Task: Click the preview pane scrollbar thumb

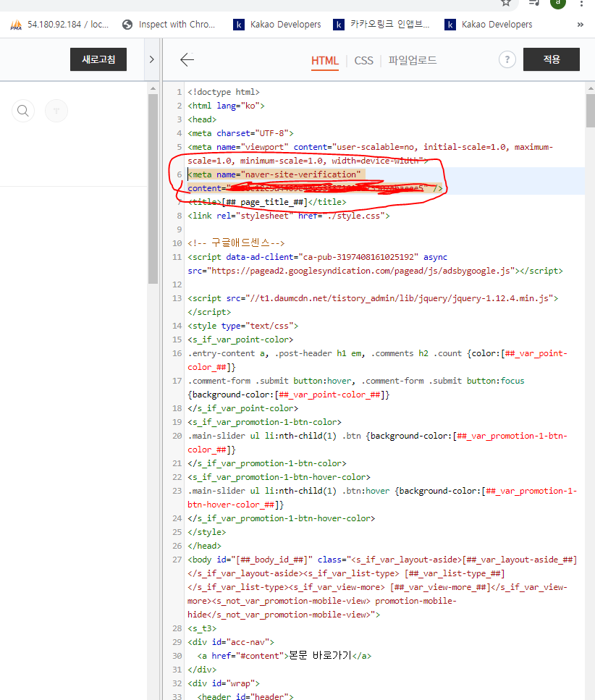Action: tap(153, 189)
